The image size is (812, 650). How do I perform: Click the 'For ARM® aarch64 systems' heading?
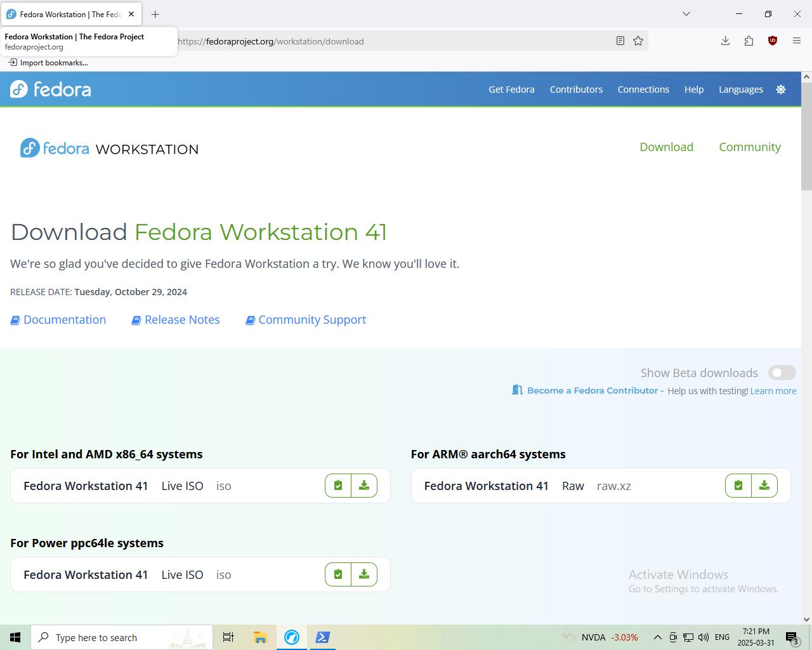pyautogui.click(x=488, y=454)
